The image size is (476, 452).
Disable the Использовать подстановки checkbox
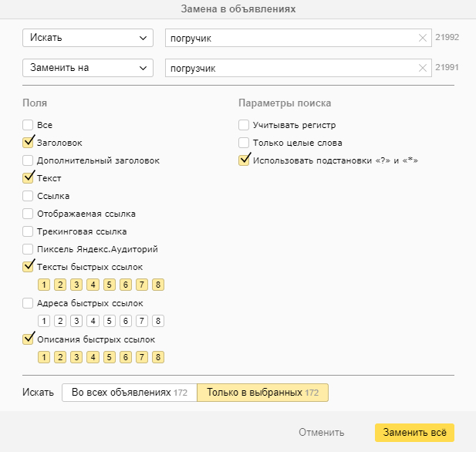(x=245, y=160)
